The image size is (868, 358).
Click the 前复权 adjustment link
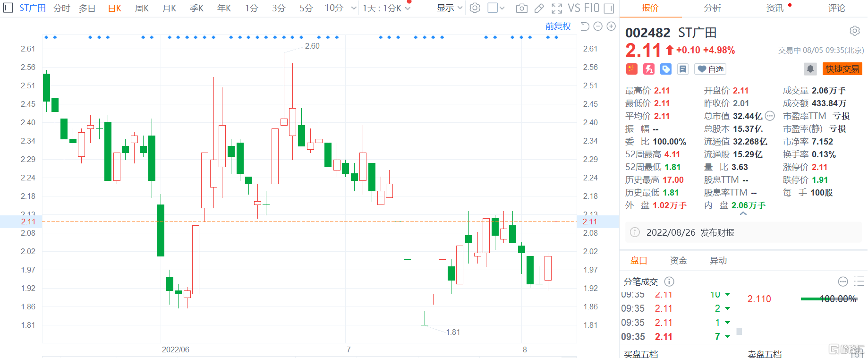tap(558, 26)
